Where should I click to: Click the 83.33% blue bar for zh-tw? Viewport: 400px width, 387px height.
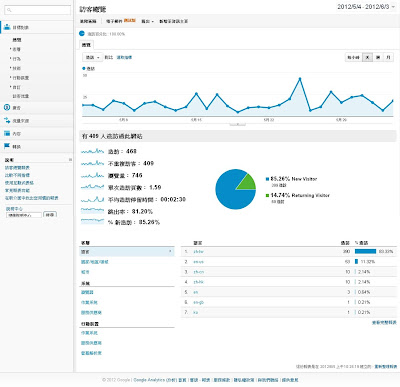click(365, 251)
